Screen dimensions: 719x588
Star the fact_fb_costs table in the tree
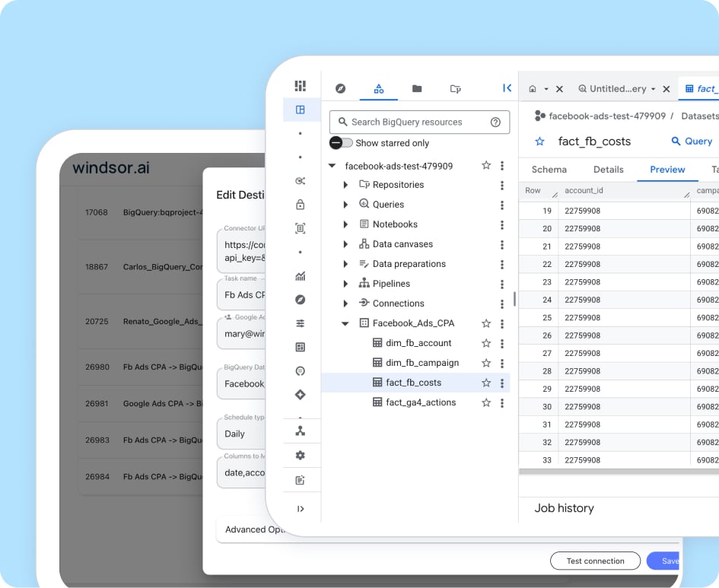pos(486,383)
